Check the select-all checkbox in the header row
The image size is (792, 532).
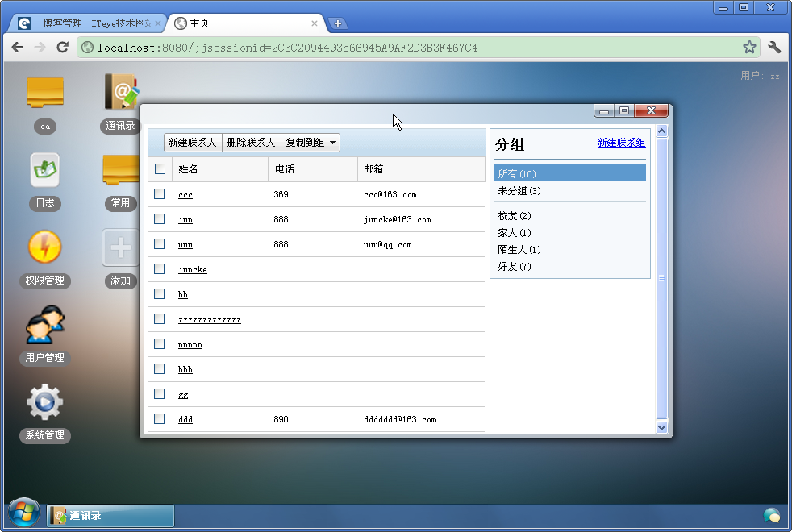(159, 168)
